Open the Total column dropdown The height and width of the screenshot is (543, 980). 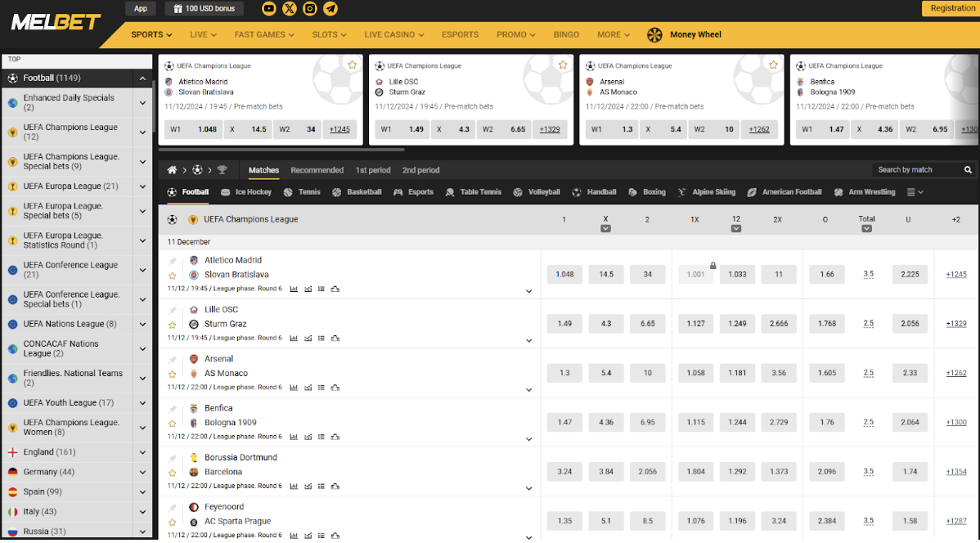click(x=866, y=229)
